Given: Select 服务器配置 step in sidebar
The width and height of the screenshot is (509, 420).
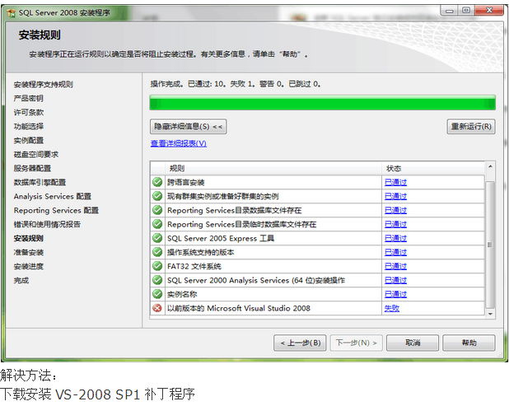Looking at the screenshot, I should (x=32, y=168).
